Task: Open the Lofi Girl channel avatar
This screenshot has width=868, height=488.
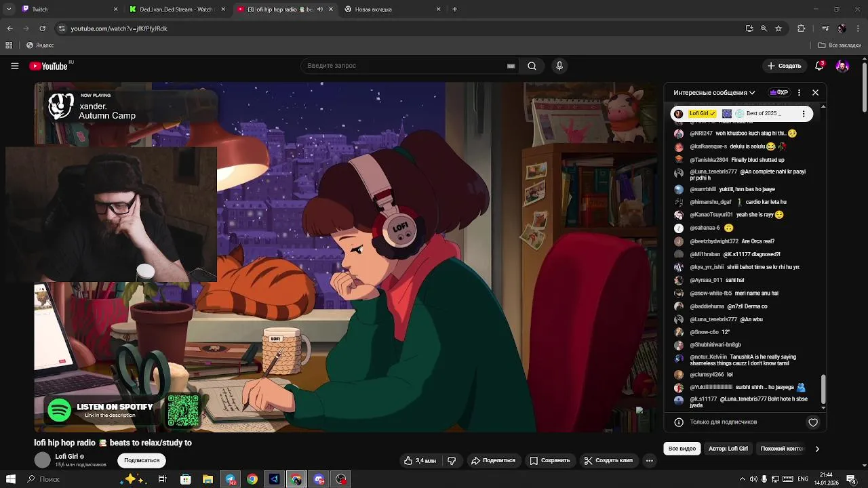Action: (43, 460)
